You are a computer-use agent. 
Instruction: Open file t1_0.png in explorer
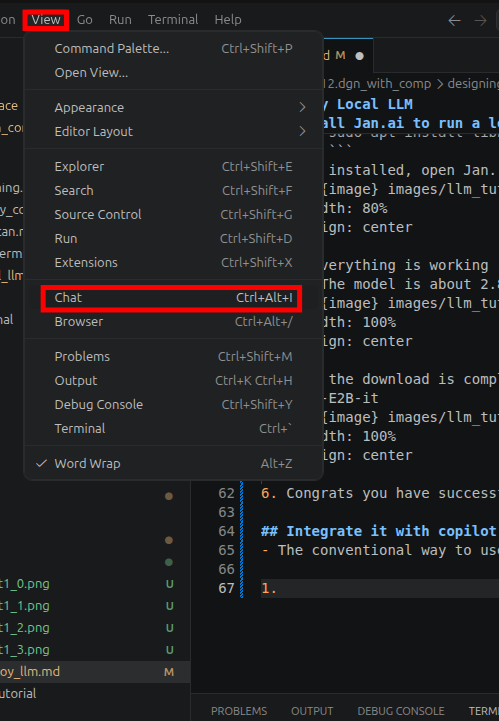(x=25, y=584)
